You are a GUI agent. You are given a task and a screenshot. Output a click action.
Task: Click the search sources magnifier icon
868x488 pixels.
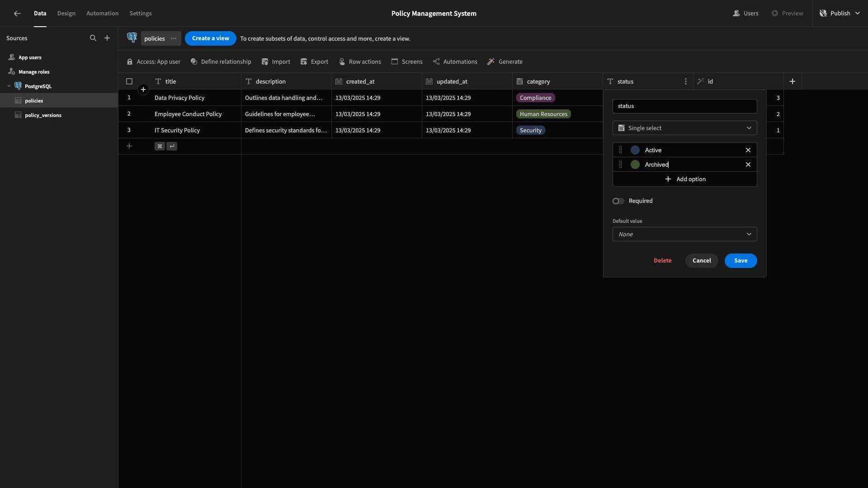93,38
